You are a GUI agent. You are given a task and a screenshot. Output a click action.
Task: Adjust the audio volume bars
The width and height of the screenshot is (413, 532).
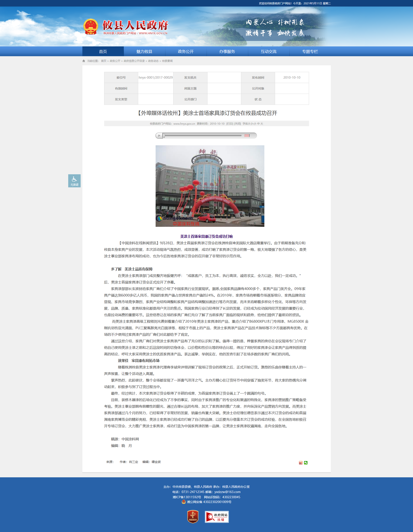[x=247, y=136]
